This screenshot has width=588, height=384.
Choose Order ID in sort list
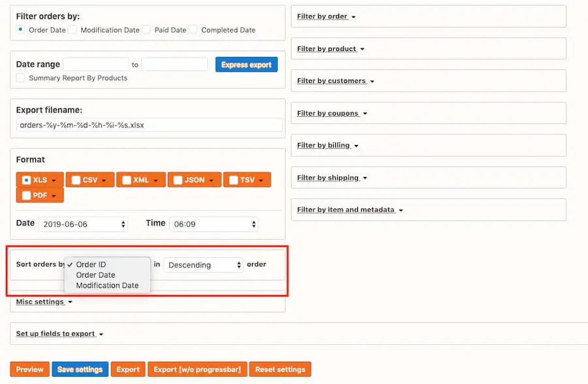(x=91, y=264)
